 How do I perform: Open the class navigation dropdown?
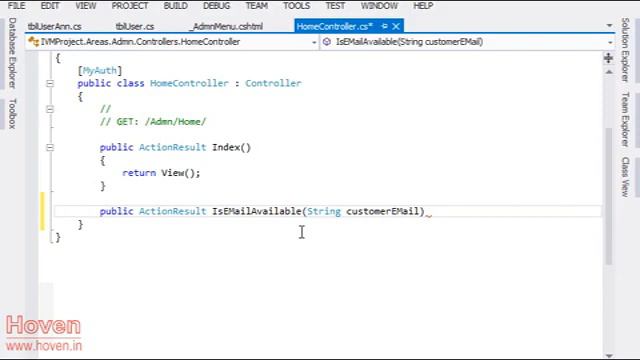click(314, 42)
